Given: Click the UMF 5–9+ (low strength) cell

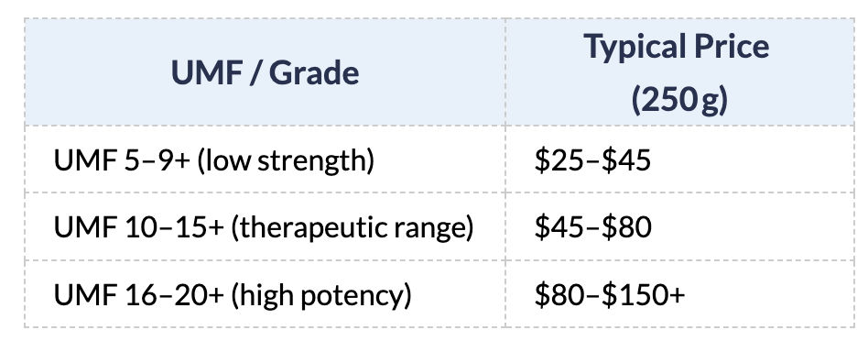Looking at the screenshot, I should click(x=265, y=159).
